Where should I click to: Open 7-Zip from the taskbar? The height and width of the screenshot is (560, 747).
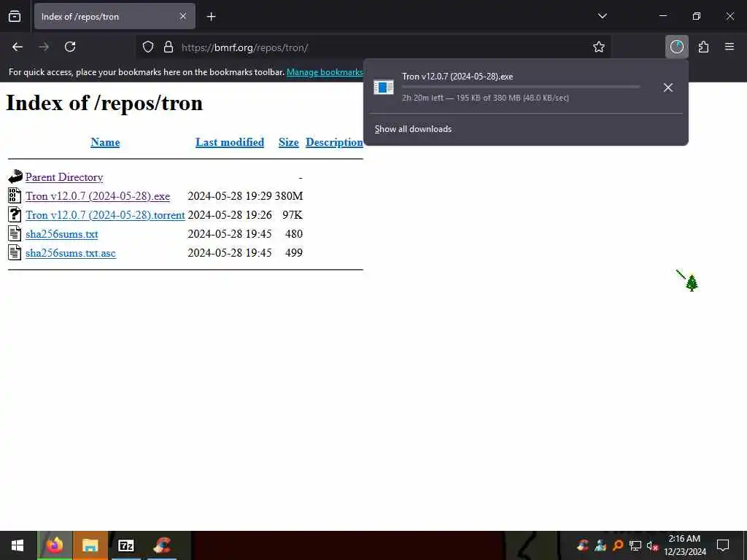coord(125,545)
